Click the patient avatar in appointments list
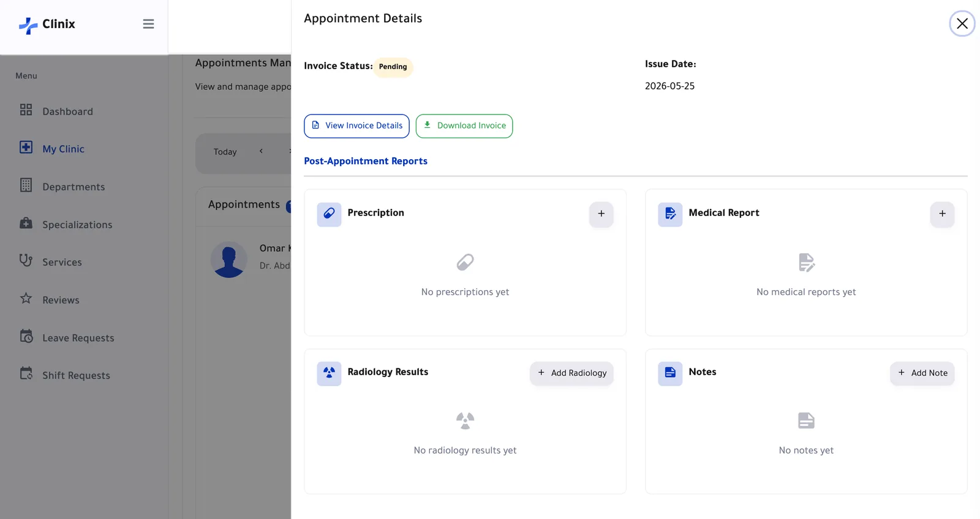This screenshot has width=980, height=519. pyautogui.click(x=228, y=259)
